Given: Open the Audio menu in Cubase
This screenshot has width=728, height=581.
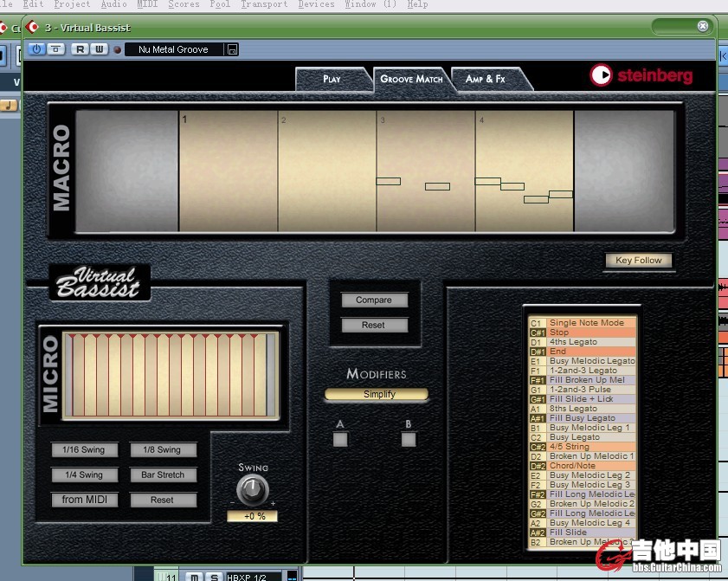Looking at the screenshot, I should click(x=113, y=4).
